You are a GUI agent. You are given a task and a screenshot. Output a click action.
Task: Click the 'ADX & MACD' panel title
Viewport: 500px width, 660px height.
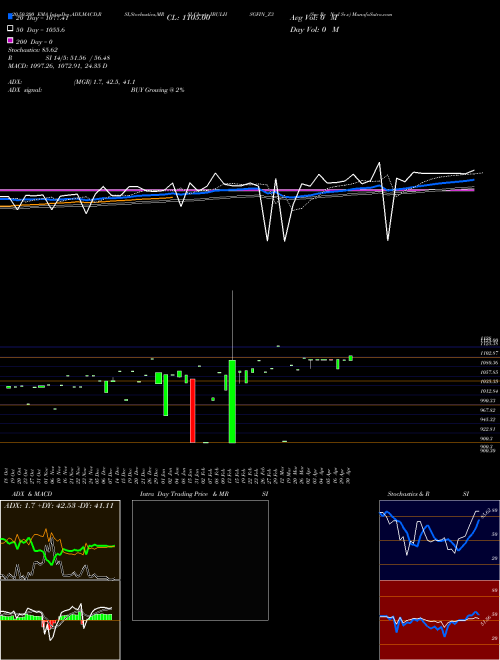(x=32, y=494)
